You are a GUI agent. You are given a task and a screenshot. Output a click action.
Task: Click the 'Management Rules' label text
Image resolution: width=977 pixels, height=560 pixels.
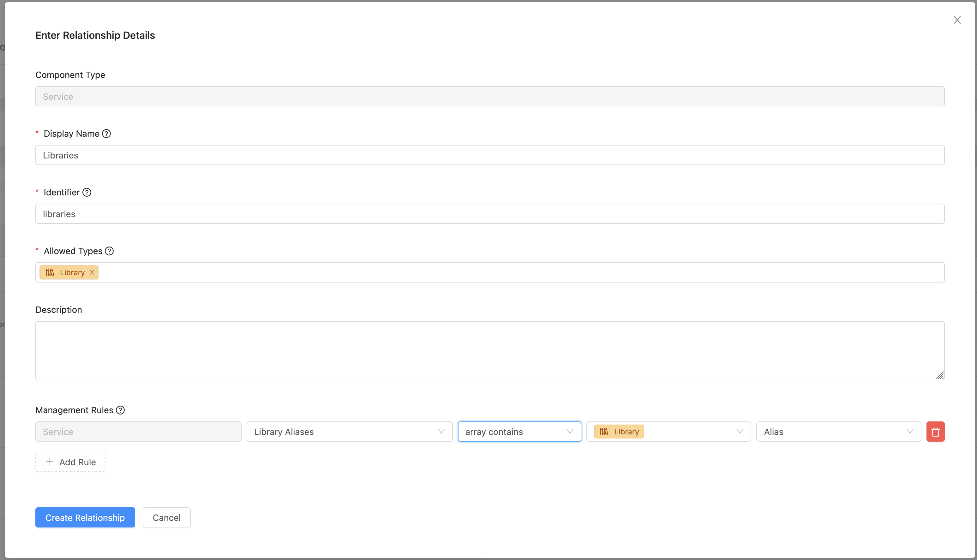[74, 410]
